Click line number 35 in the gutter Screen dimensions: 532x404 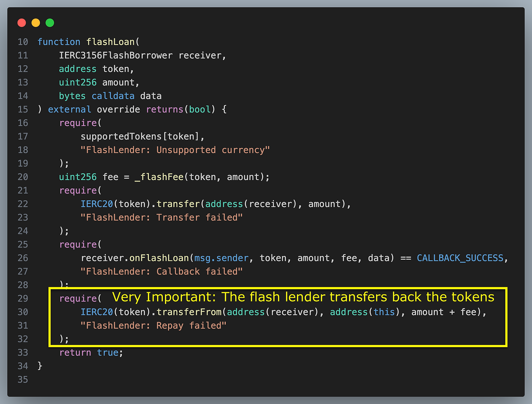(x=23, y=380)
